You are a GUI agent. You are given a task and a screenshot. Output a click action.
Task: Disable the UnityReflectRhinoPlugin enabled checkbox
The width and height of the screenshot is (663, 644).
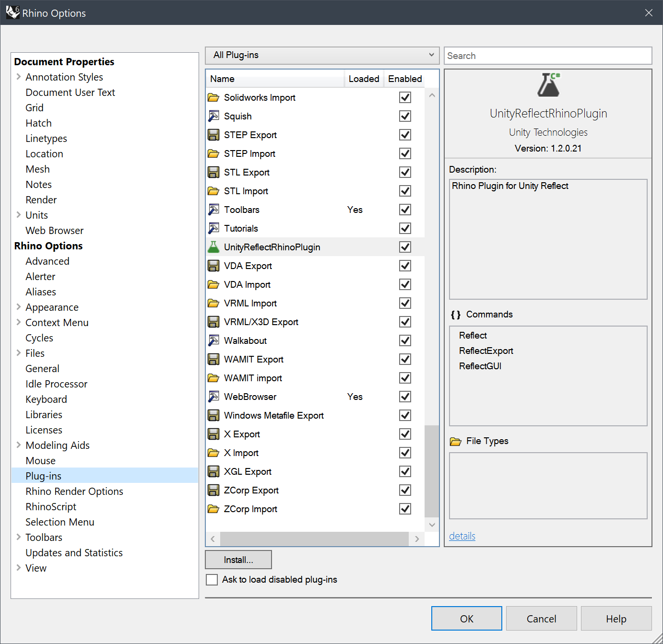point(405,247)
